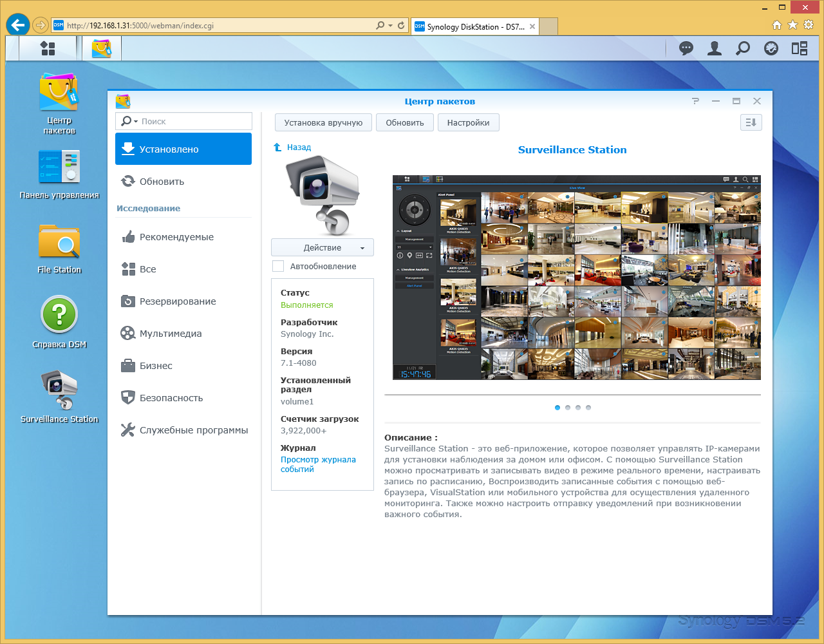Open the Справка DSM desktop icon

click(59, 323)
